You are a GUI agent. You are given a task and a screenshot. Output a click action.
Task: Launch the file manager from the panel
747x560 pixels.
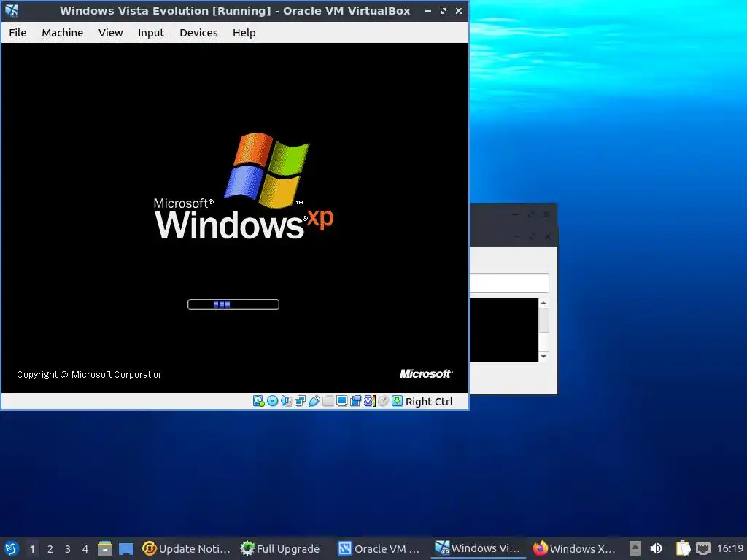[105, 548]
